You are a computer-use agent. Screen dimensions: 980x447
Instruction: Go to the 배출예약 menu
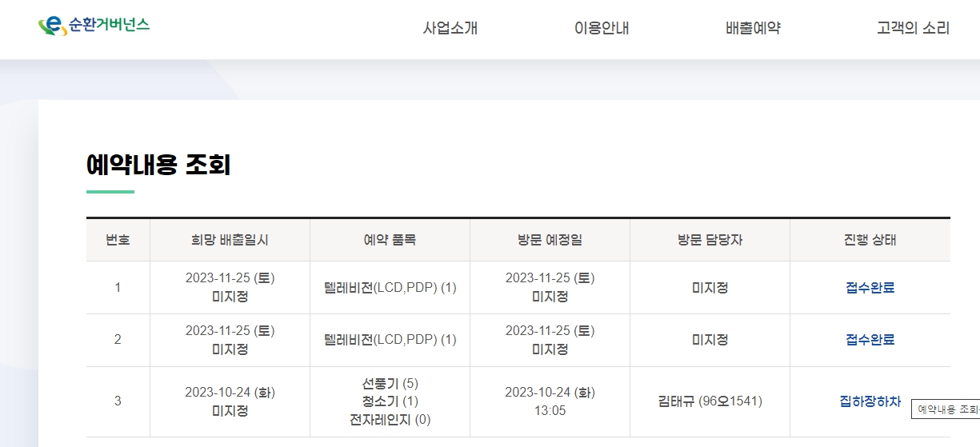point(753,29)
